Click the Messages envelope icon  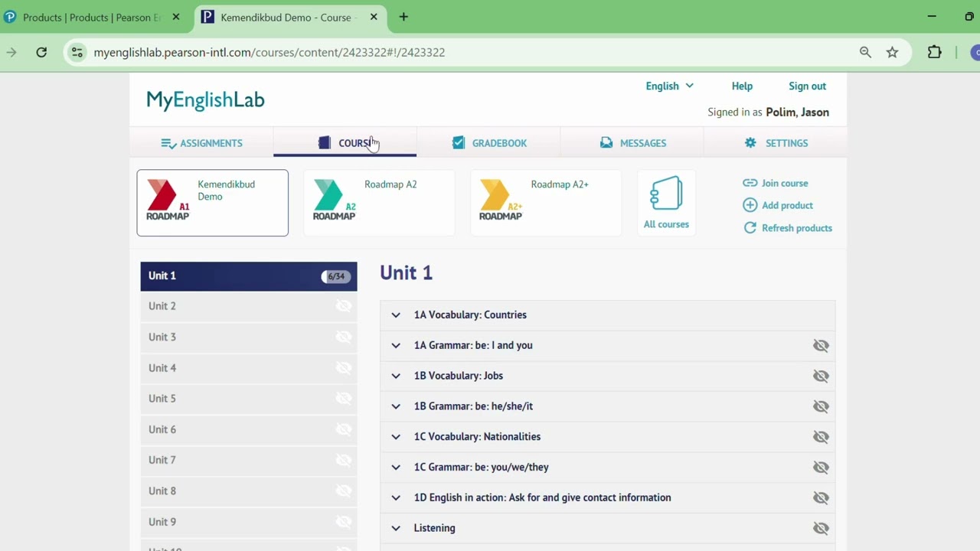pos(606,143)
